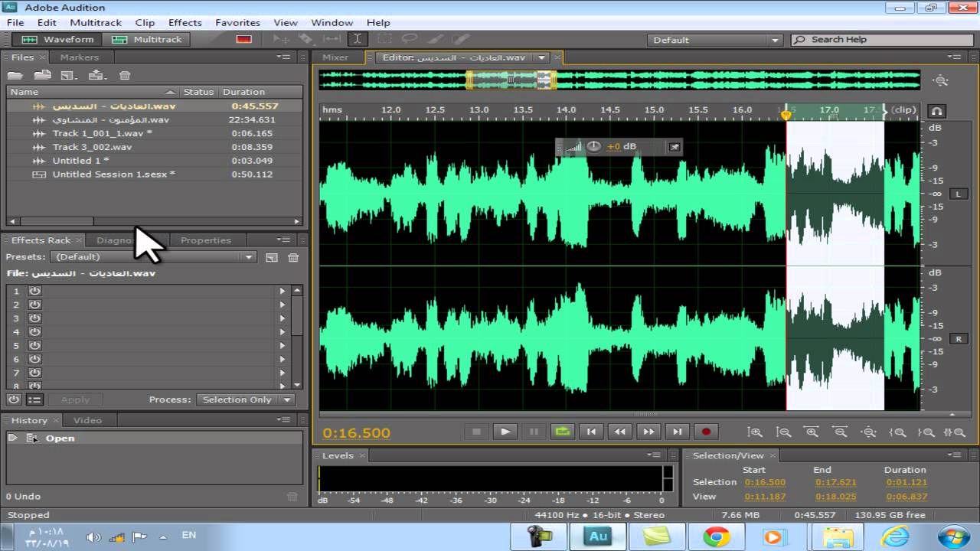980x551 pixels.
Task: Click the Waveform view button
Action: pyautogui.click(x=57, y=39)
